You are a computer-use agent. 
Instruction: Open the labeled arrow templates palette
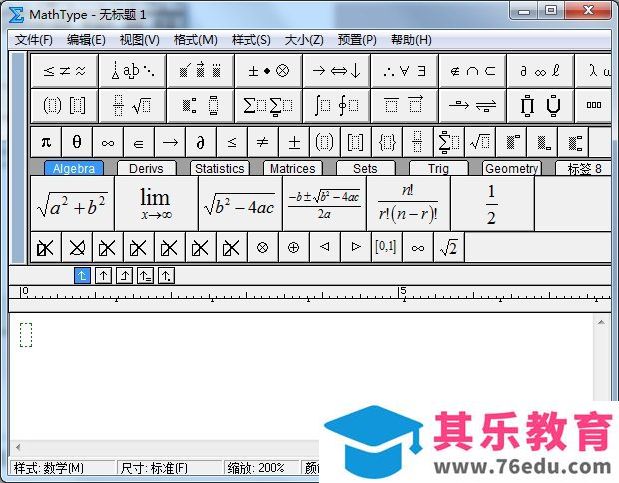point(472,105)
